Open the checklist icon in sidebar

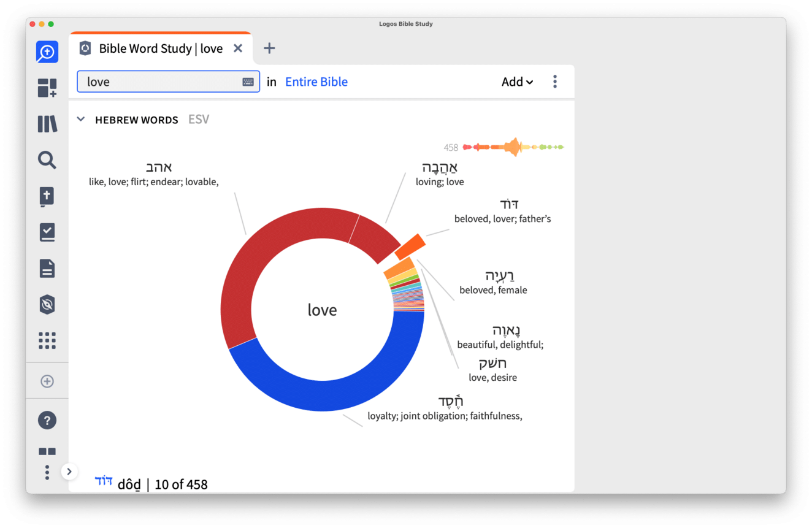pyautogui.click(x=47, y=232)
